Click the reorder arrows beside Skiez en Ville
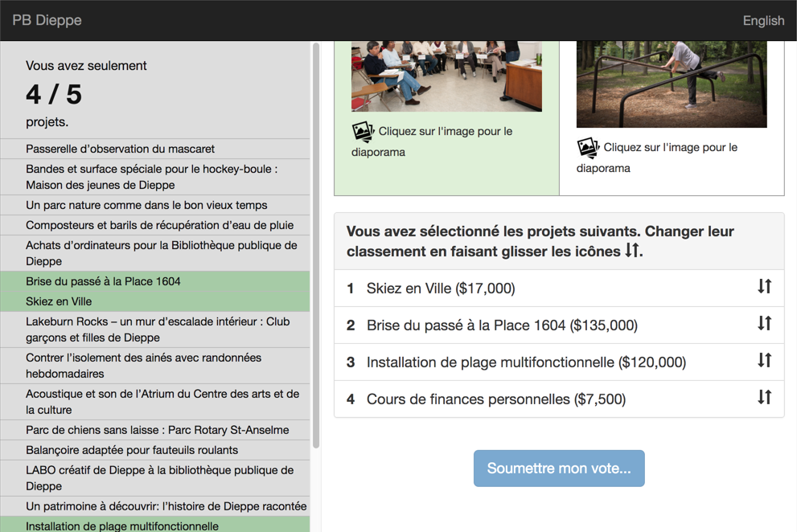 [x=763, y=287]
